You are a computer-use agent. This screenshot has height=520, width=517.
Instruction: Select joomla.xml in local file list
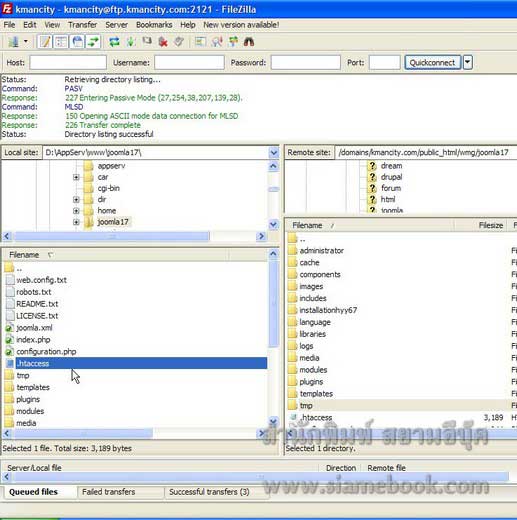[x=34, y=328]
